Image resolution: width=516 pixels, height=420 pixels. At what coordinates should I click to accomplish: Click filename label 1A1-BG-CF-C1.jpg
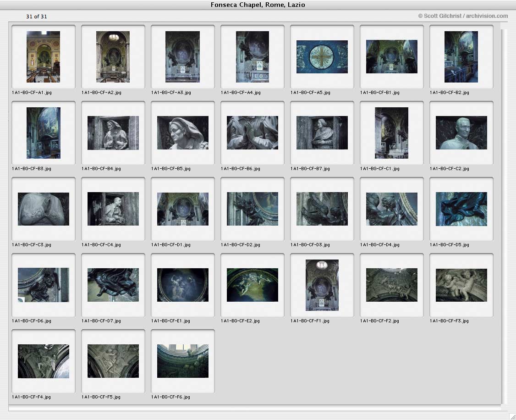click(x=380, y=169)
